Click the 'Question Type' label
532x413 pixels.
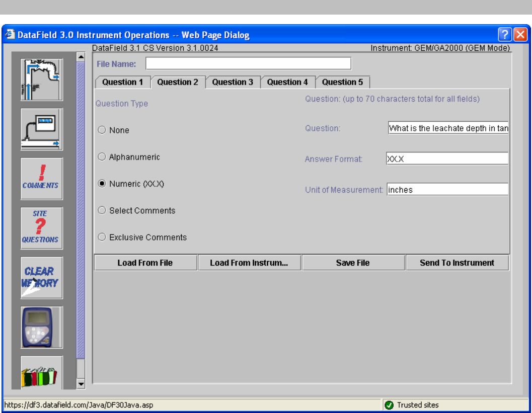click(121, 104)
